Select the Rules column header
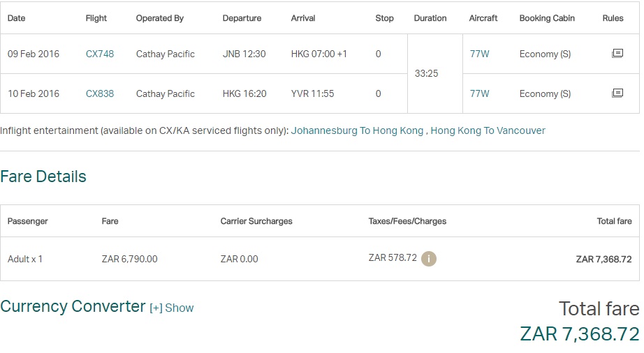The image size is (644, 353). tap(613, 18)
